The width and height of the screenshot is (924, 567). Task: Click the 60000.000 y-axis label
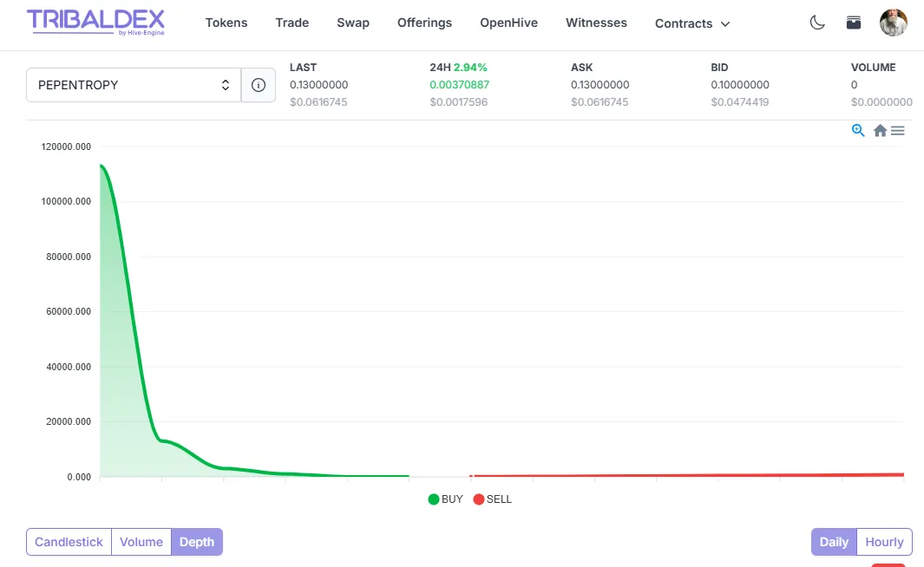(69, 311)
